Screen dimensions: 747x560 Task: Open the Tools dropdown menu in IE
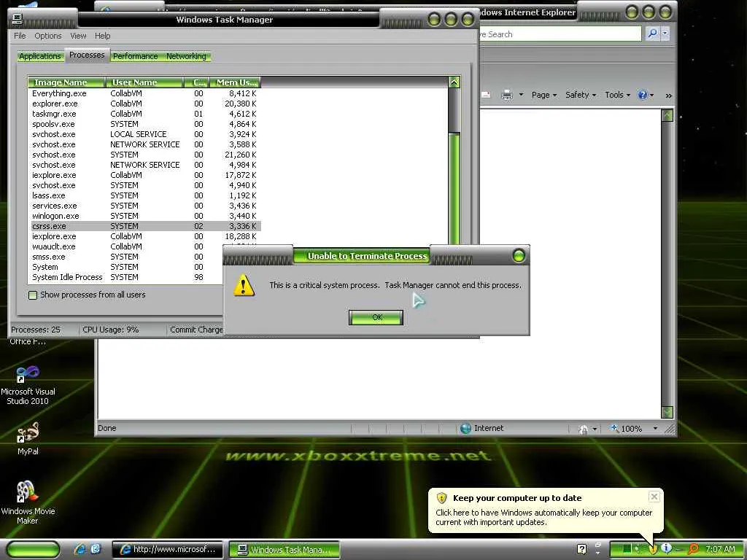click(x=617, y=95)
